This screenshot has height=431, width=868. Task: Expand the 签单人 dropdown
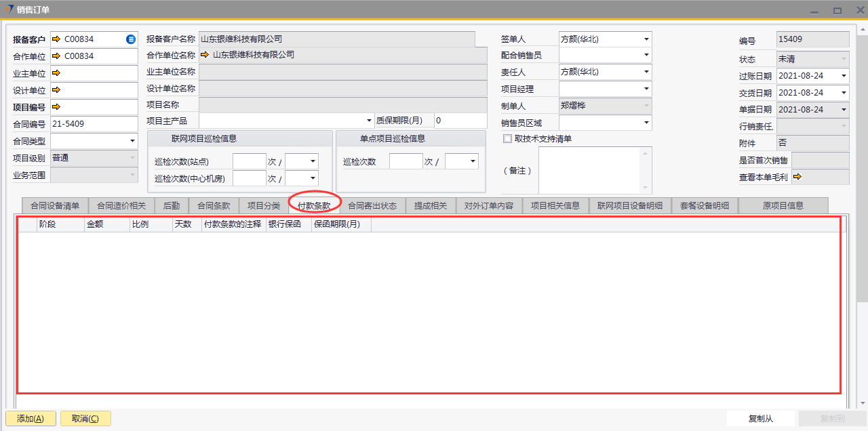point(646,39)
